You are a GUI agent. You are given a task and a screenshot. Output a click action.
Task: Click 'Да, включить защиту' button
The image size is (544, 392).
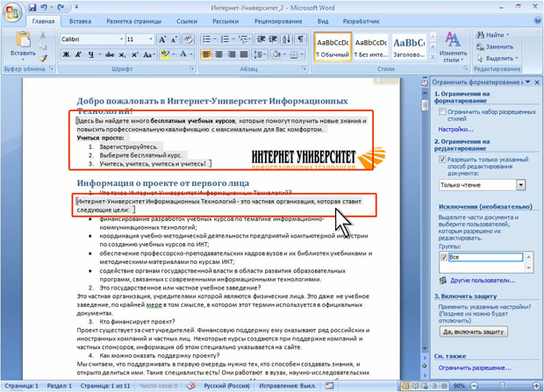pos(473,332)
